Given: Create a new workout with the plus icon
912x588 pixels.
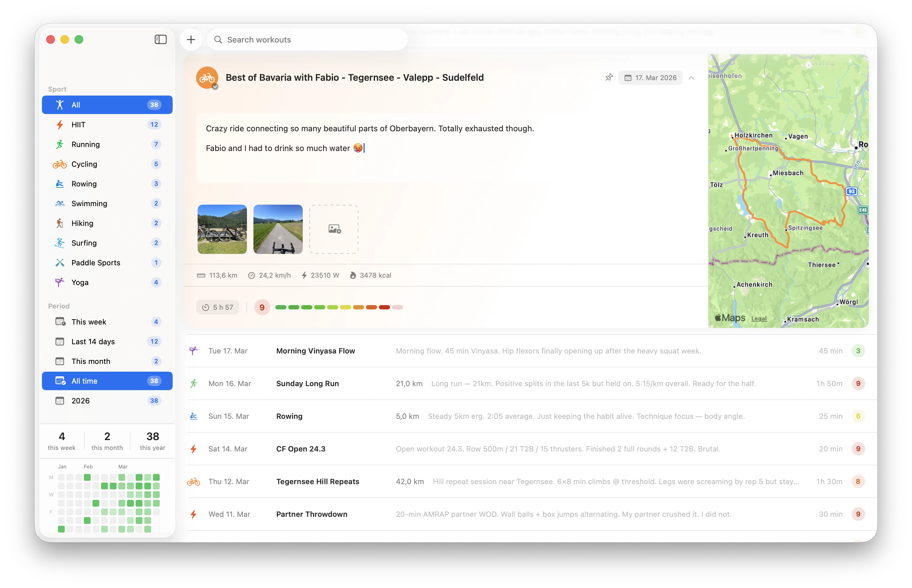Looking at the screenshot, I should click(191, 39).
